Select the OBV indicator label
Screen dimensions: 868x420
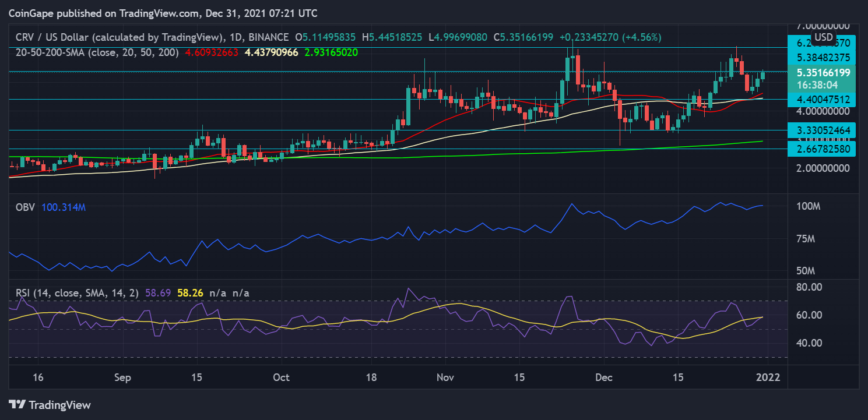(26, 208)
